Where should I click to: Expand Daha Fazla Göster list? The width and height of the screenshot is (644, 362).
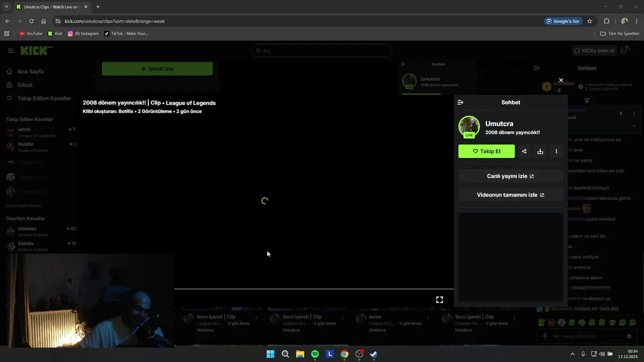point(24,206)
